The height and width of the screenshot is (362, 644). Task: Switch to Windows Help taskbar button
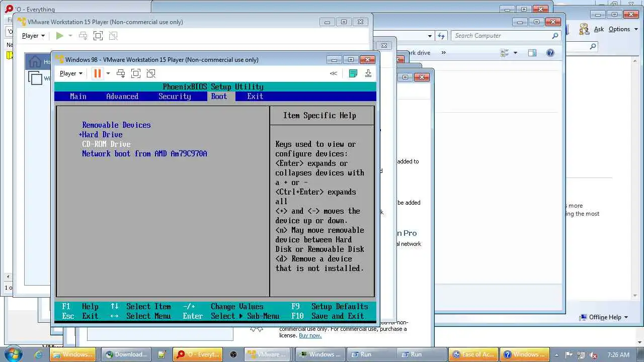click(524, 354)
